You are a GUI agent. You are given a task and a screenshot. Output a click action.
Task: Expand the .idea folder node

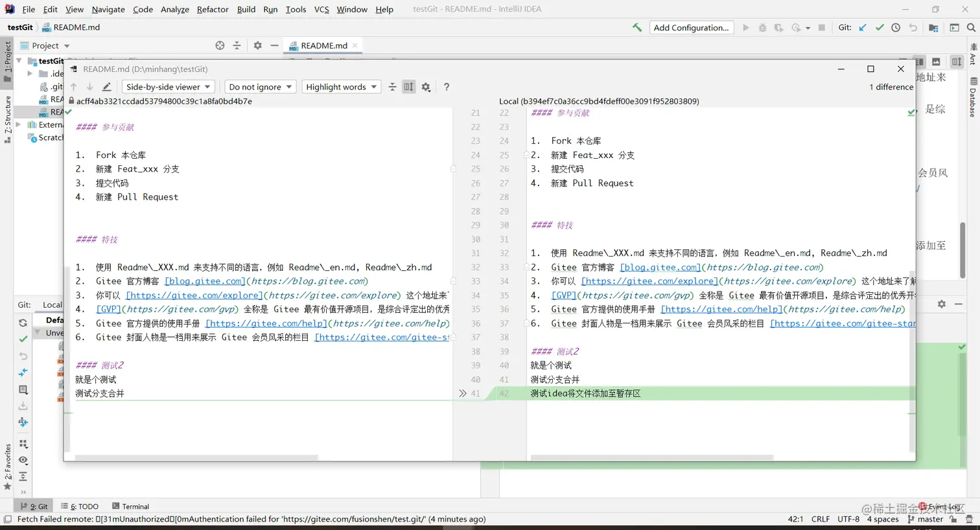[30, 74]
